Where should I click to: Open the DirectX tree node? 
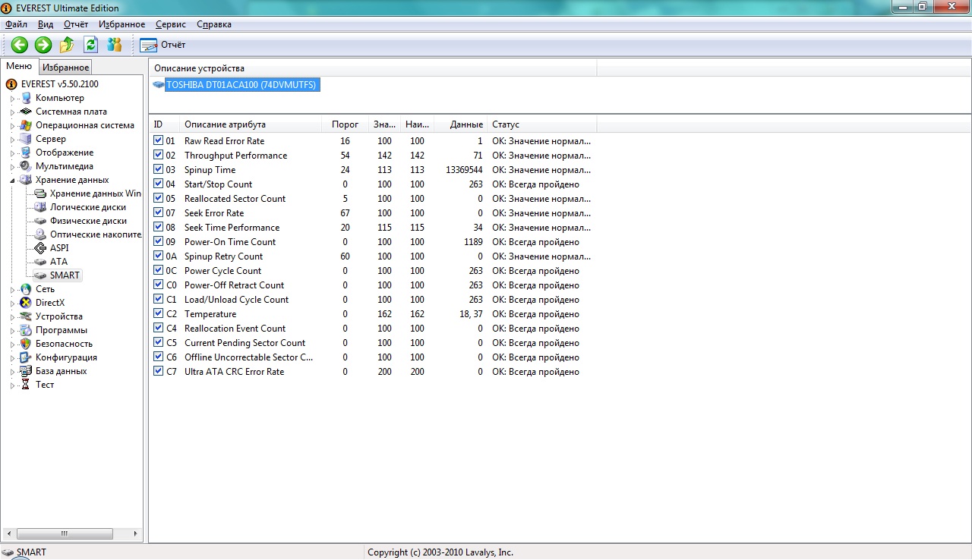tap(49, 303)
